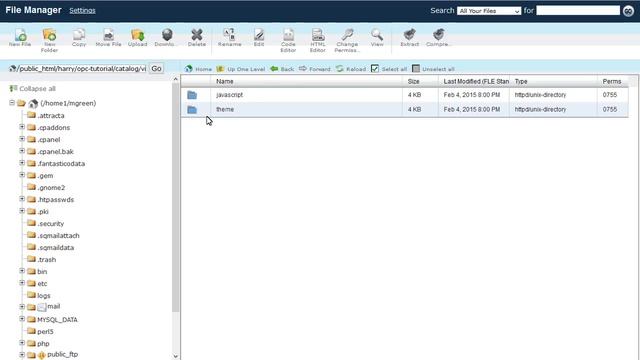Select the .security tree folder
The width and height of the screenshot is (640, 360).
(51, 224)
